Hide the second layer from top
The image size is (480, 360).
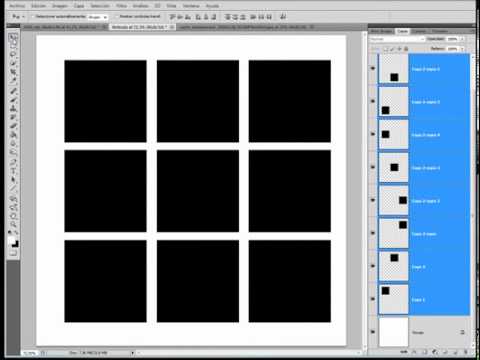click(x=373, y=101)
